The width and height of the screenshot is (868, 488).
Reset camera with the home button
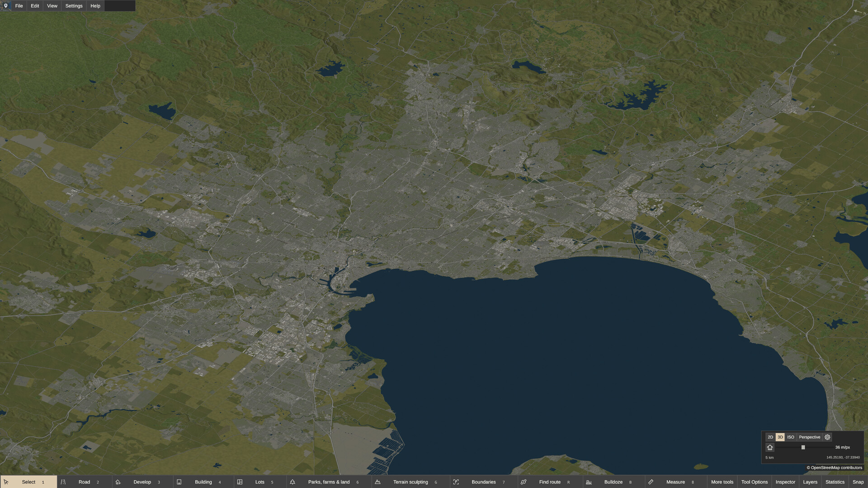[770, 447]
